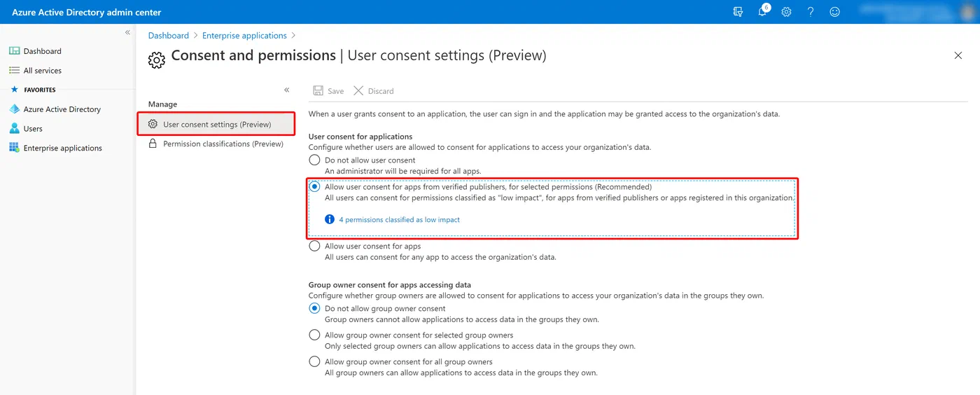Select Do not allow user consent
Image resolution: width=980 pixels, height=395 pixels.
click(x=315, y=160)
